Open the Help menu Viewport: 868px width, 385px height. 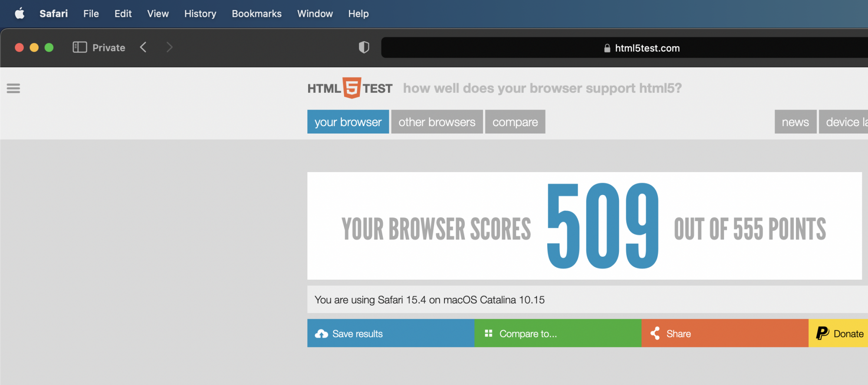358,13
